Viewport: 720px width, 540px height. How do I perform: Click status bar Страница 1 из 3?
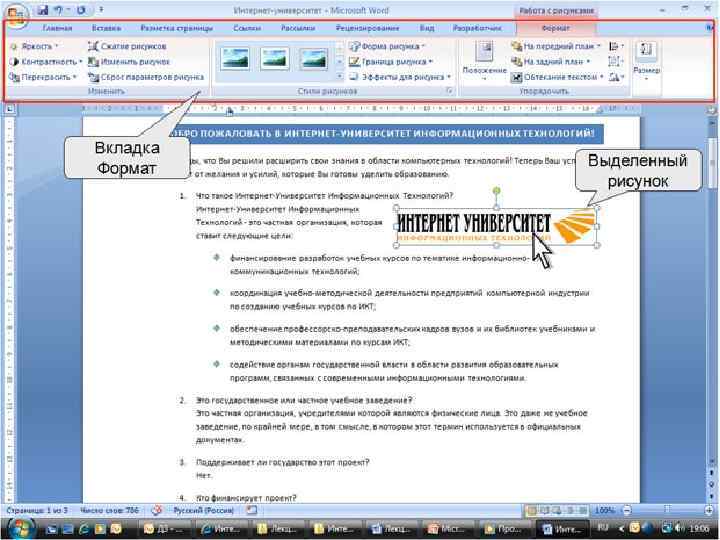[37, 510]
